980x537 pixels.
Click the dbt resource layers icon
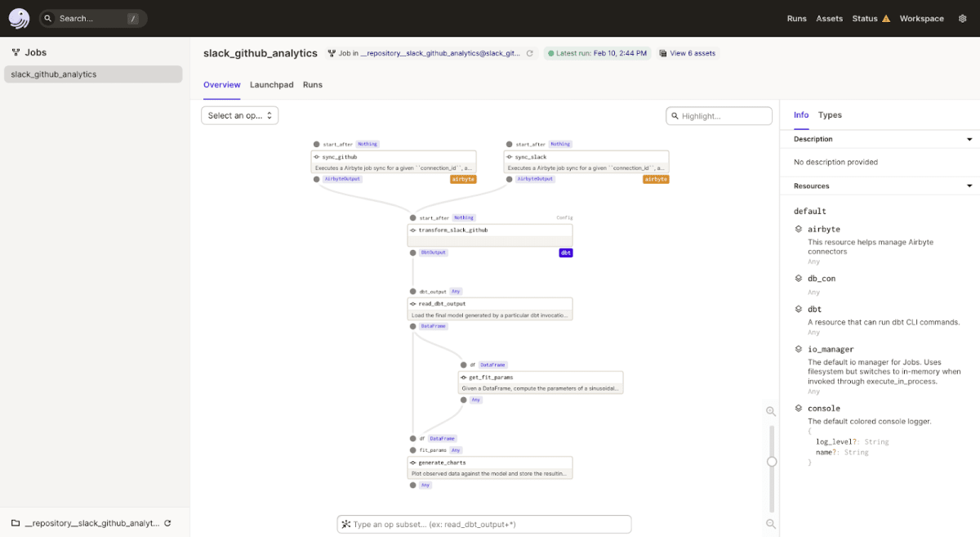pos(799,309)
